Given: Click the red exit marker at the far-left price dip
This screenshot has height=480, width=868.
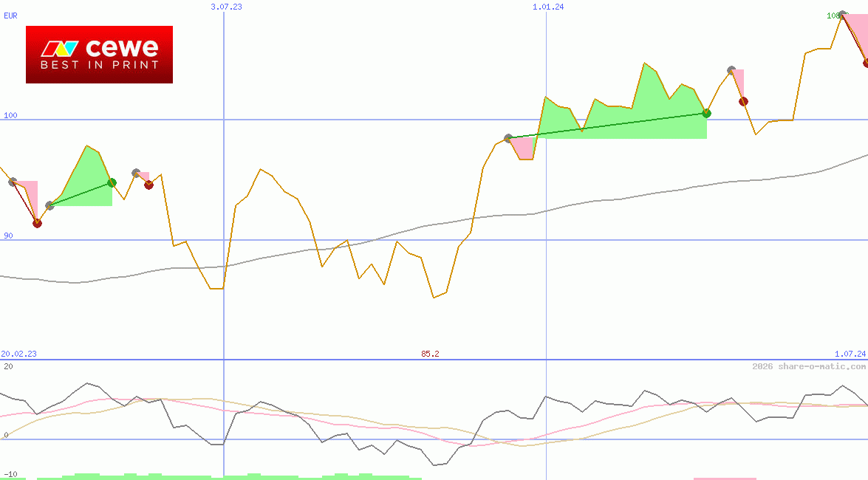Looking at the screenshot, I should tap(37, 223).
